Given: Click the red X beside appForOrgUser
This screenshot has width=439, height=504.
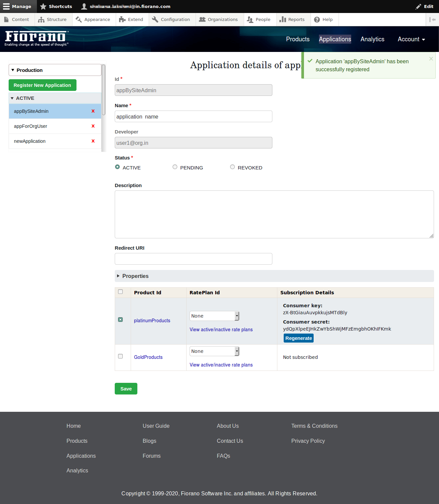Looking at the screenshot, I should (93, 126).
